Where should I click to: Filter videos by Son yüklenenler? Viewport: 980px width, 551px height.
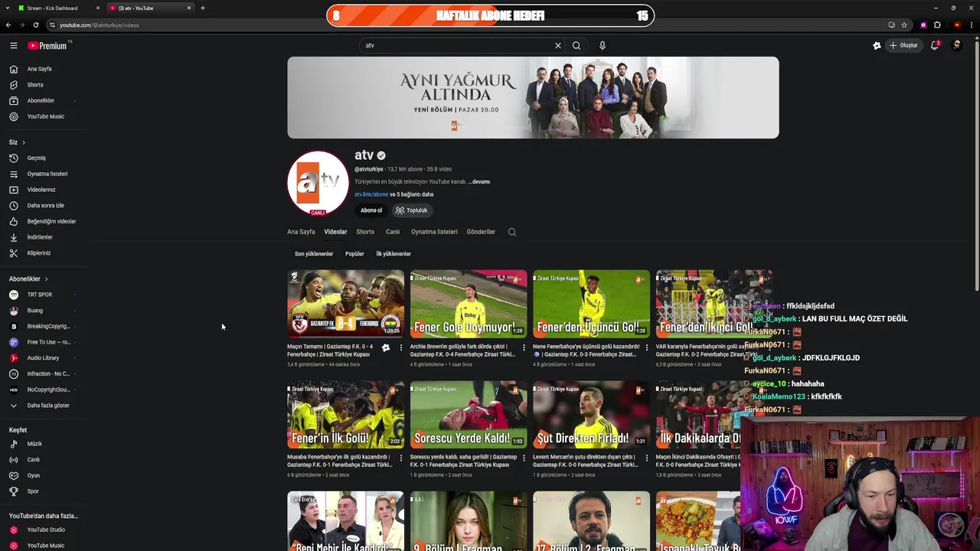pyautogui.click(x=314, y=254)
